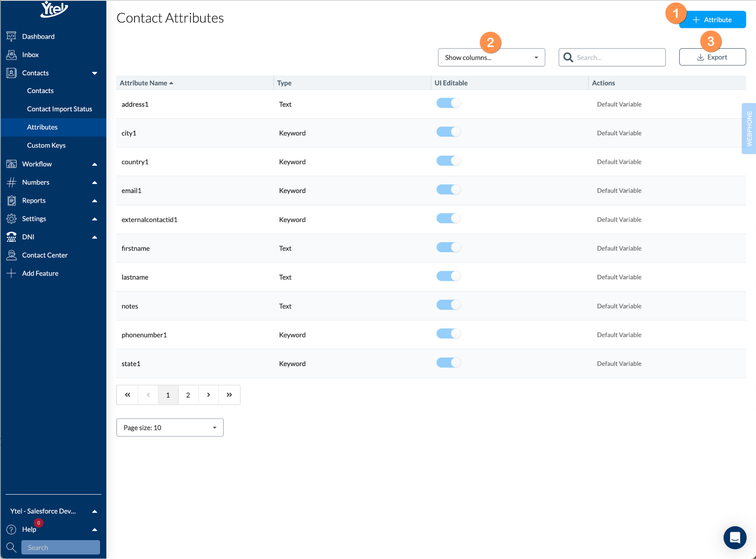
Task: Open the chat bubble widget
Action: 734,538
